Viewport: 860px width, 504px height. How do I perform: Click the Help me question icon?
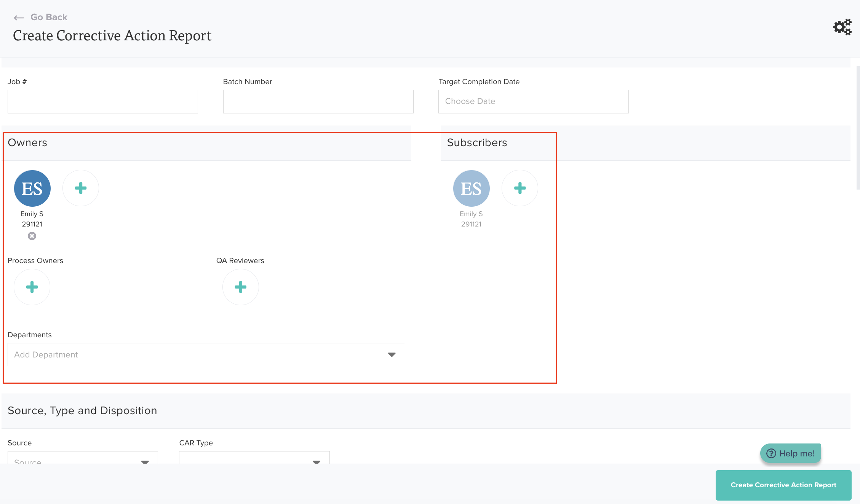point(771,453)
